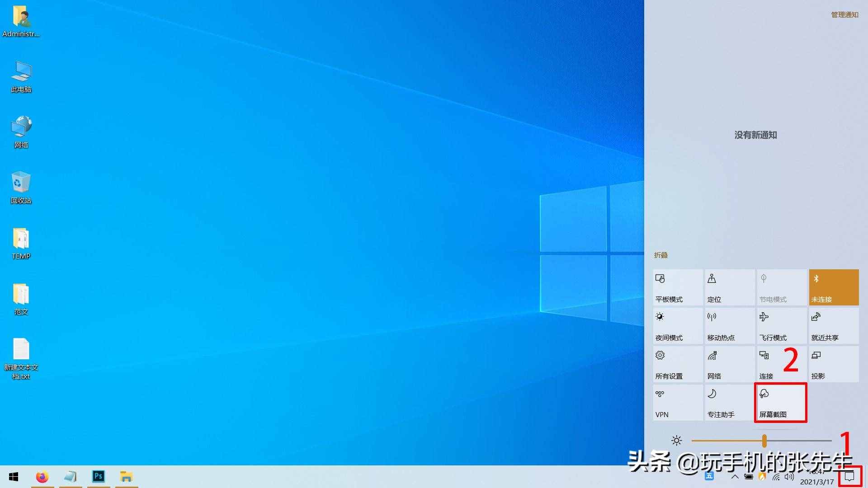The image size is (868, 488).
Task: Select 范文 folder on desktop
Action: (x=21, y=300)
